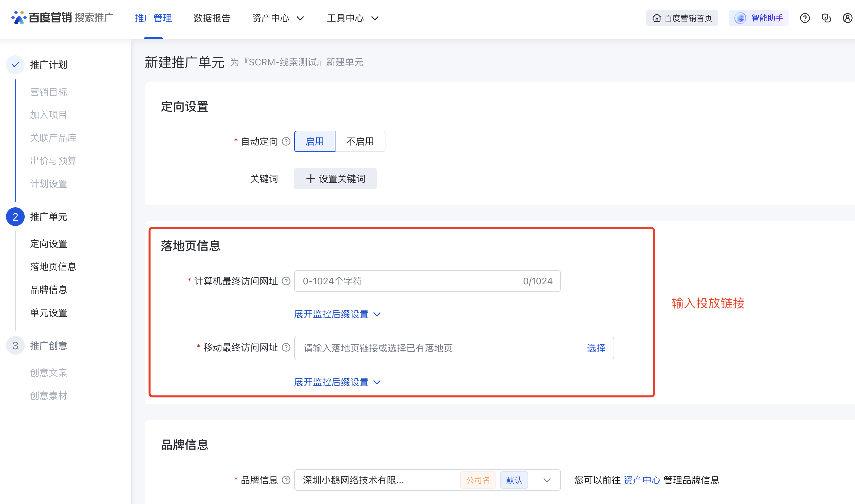Go to 出价与预算 in sidebar
The image size is (855, 504).
(x=53, y=161)
